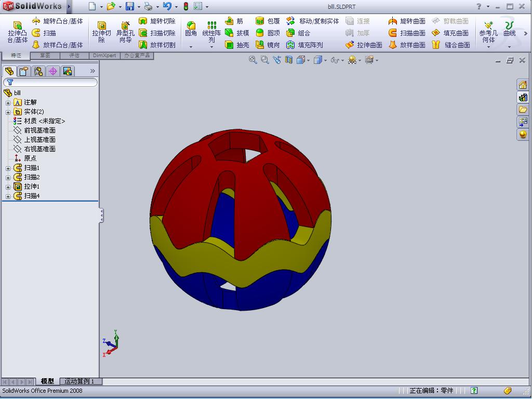Select the Lofted Boss/Base (放样凸台/基体) tool
Viewport: 532px width, 399px height.
pyautogui.click(x=57, y=45)
